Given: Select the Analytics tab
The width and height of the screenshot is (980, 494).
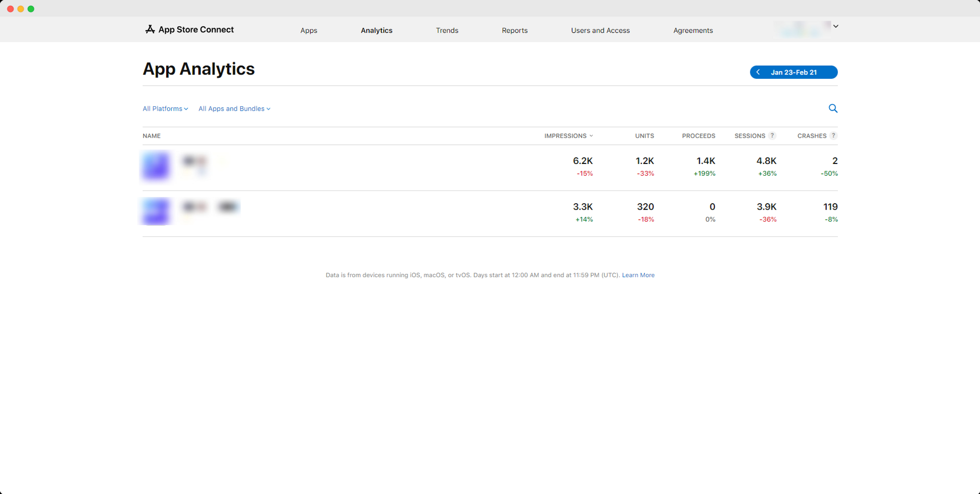Looking at the screenshot, I should pos(377,30).
